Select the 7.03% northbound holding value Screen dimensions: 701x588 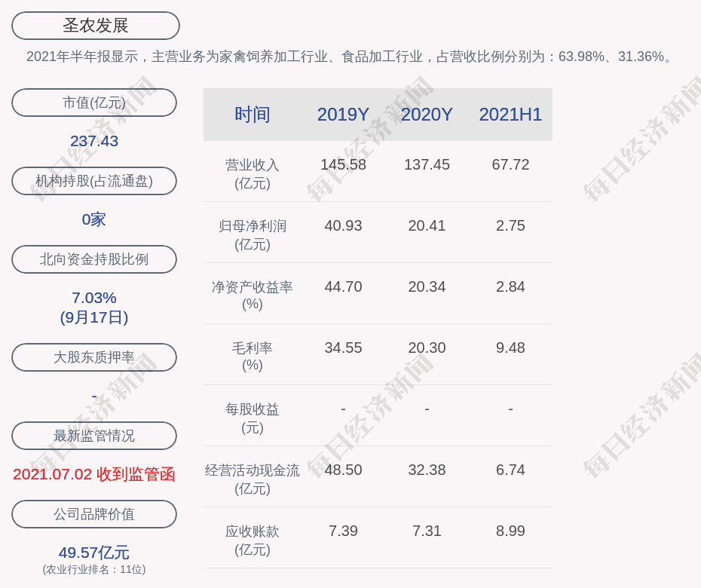(94, 298)
